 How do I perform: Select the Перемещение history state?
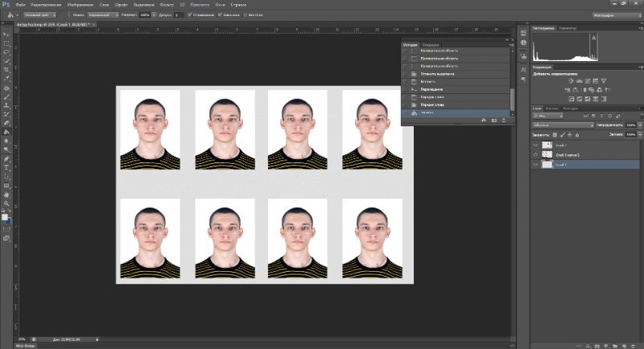431,89
